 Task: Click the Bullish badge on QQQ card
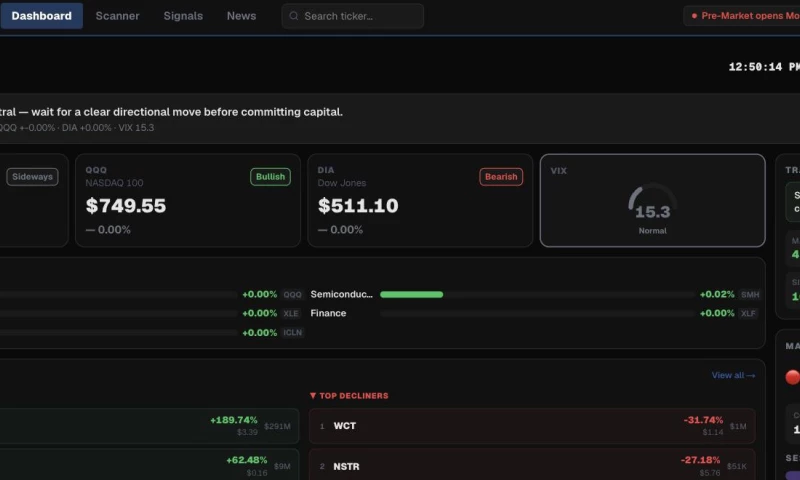coord(270,176)
